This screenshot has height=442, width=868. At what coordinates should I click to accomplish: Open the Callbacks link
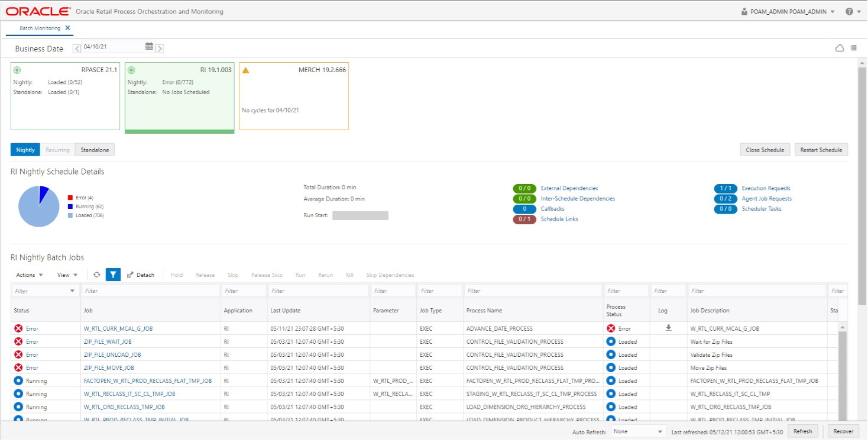click(552, 209)
